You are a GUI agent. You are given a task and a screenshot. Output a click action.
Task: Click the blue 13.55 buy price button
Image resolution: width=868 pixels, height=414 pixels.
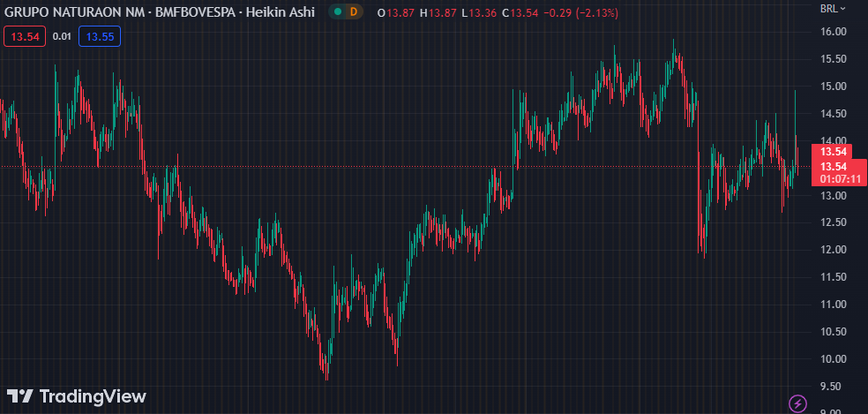pyautogui.click(x=100, y=36)
